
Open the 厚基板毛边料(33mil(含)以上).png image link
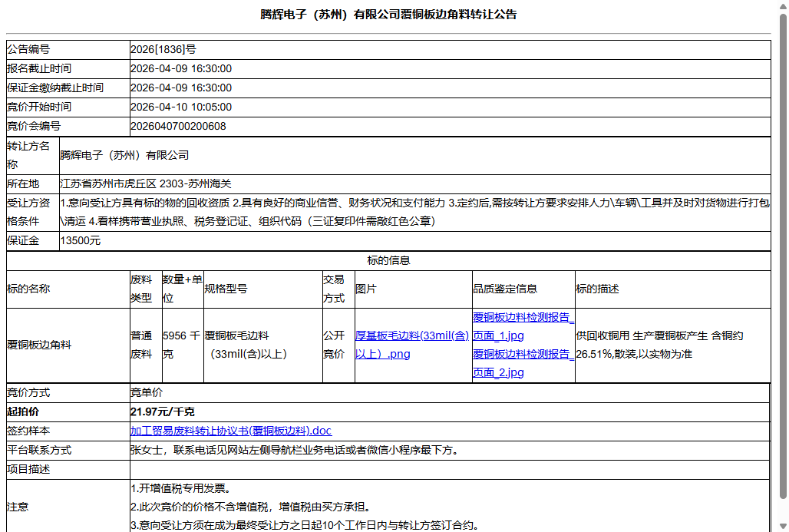click(411, 345)
